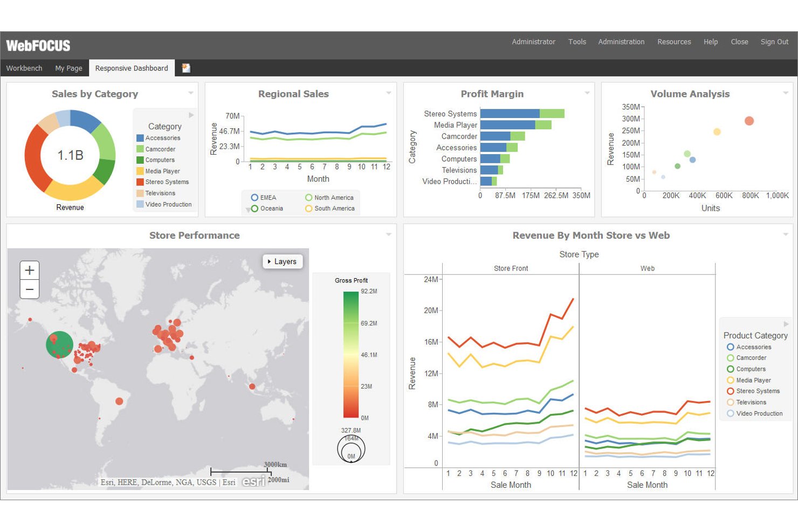Open Revenue By Month Store vs Web menu arrow

786,234
